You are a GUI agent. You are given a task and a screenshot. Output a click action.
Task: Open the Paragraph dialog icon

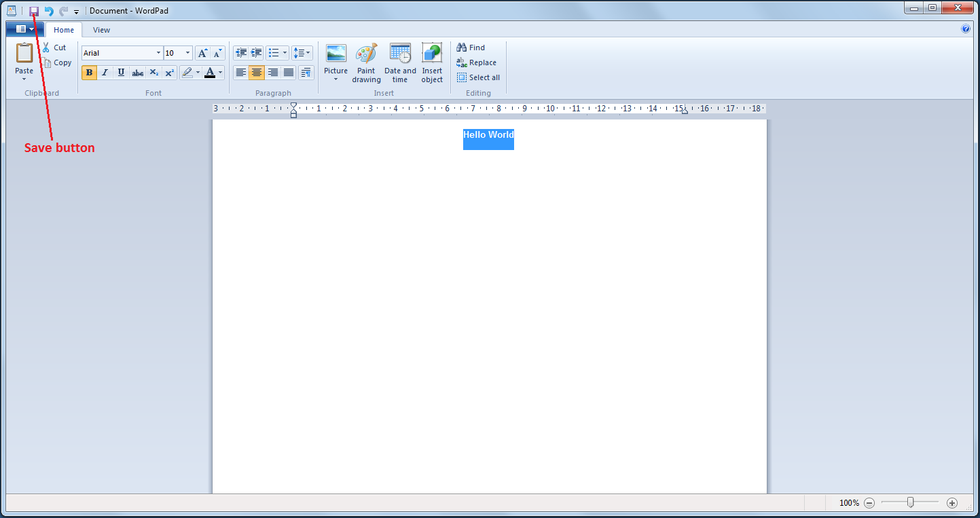[306, 73]
